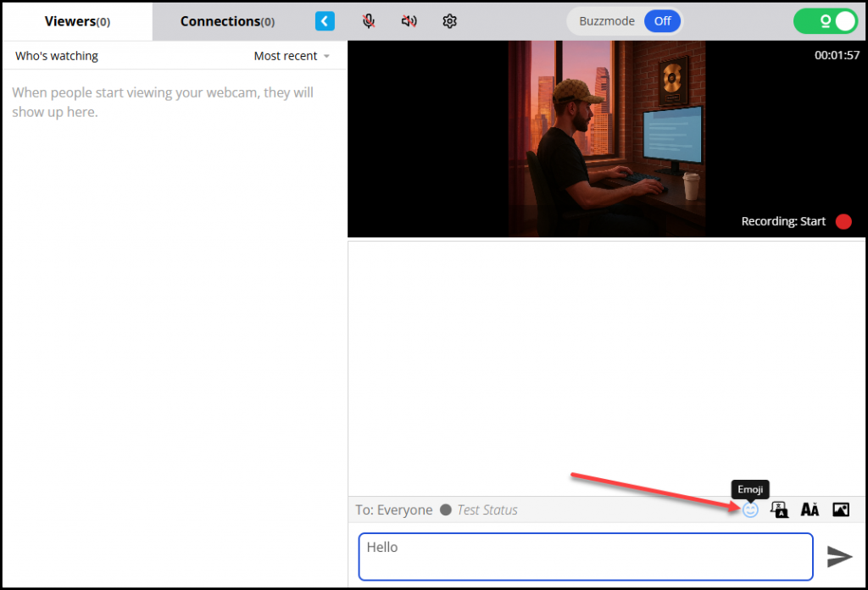Image resolution: width=868 pixels, height=590 pixels.
Task: Open the translation icon in chat toolbar
Action: tap(780, 509)
